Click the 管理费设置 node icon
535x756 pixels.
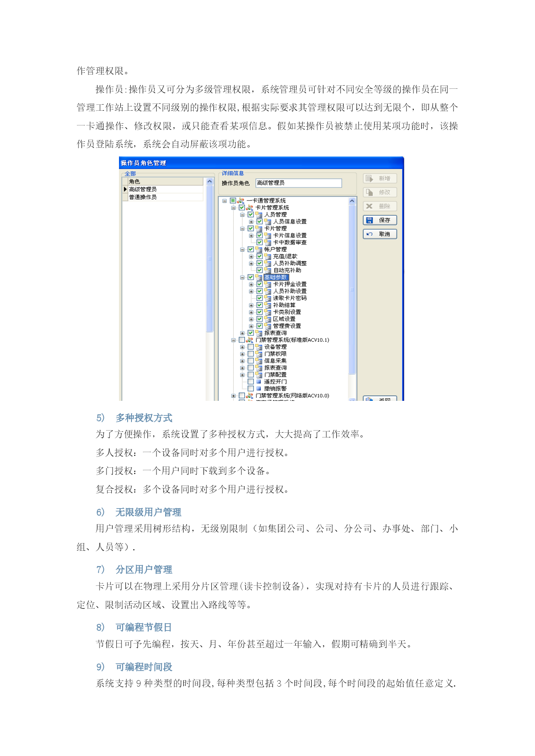(x=268, y=326)
